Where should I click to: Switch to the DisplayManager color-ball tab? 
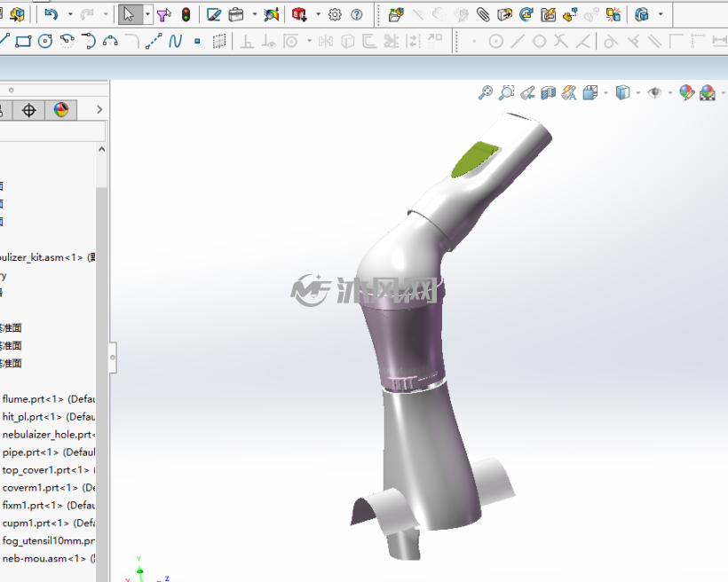tap(61, 110)
